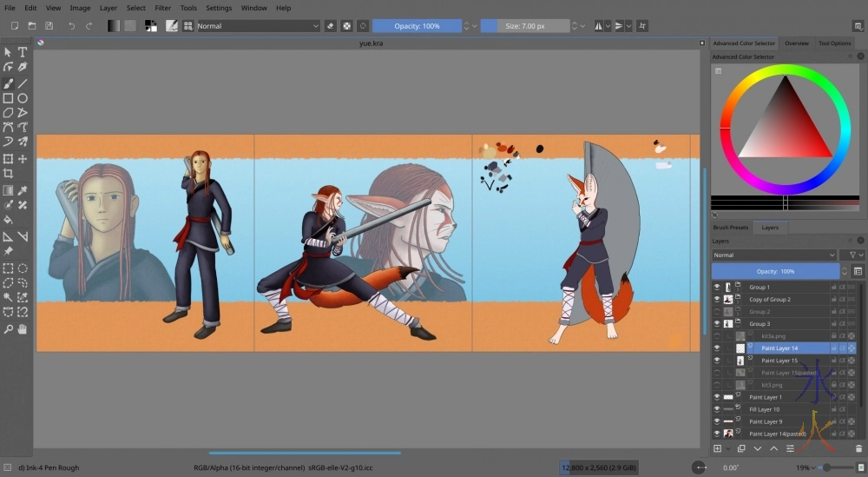
Task: Select the Fill Layer 10 layer
Action: coord(765,409)
